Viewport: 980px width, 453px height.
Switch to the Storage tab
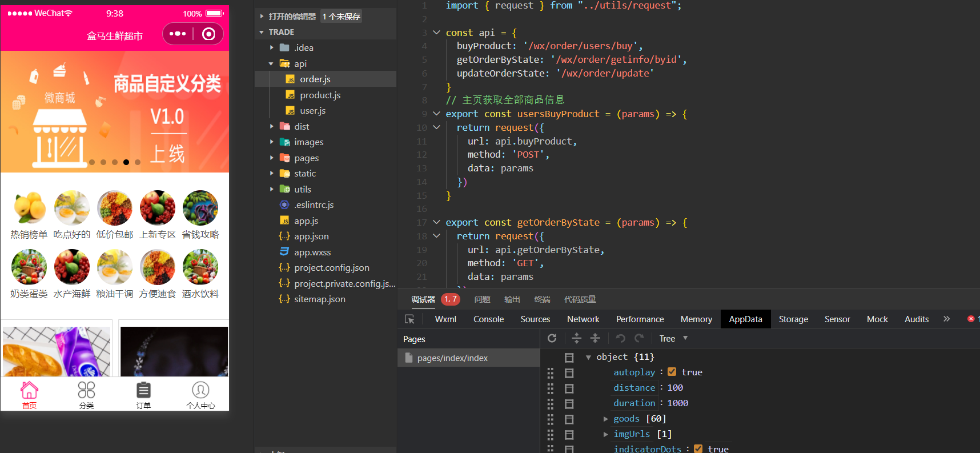793,319
